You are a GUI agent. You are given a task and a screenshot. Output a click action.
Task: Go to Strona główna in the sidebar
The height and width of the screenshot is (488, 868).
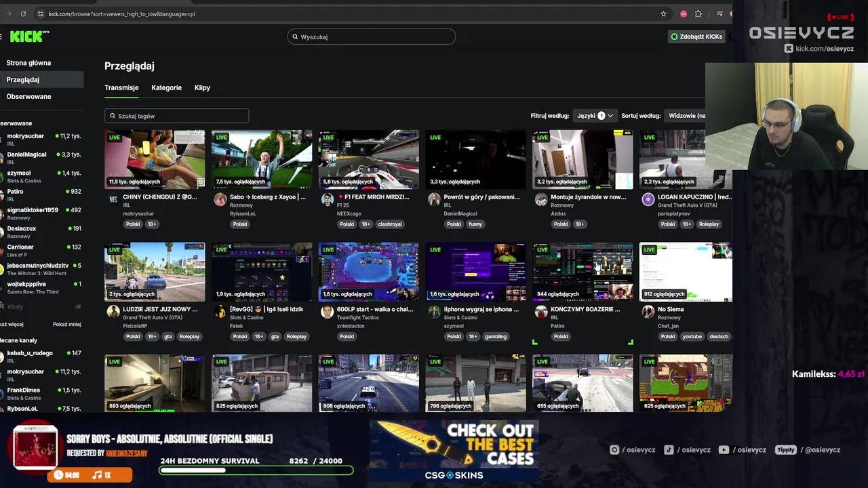point(28,63)
